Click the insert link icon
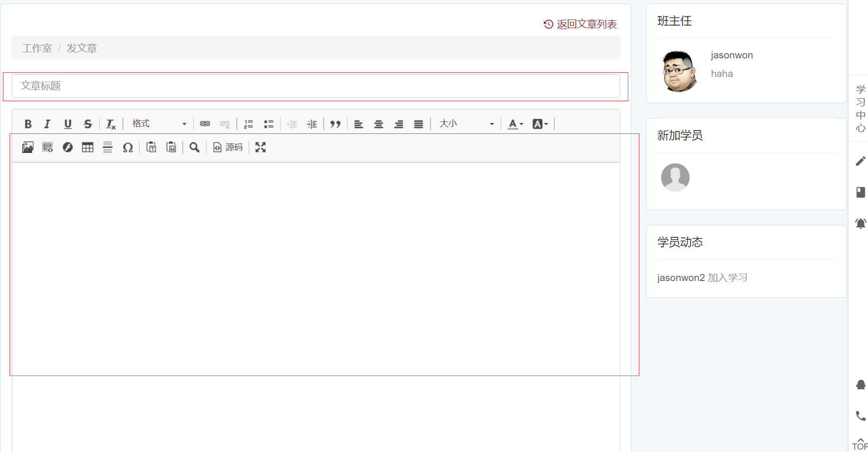Screen dimensions: 868x452 [205, 124]
